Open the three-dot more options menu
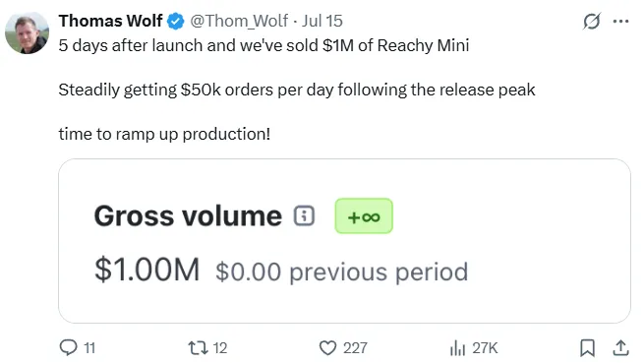 (x=620, y=21)
